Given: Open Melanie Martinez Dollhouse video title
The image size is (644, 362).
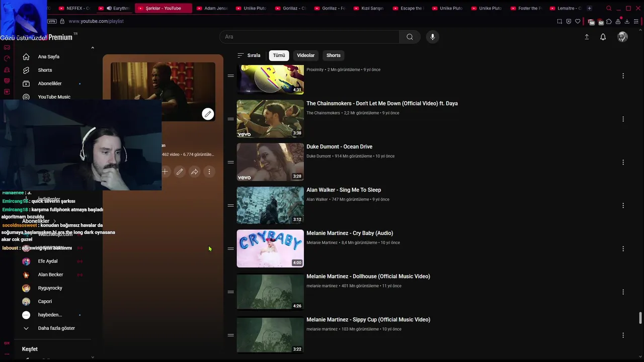Looking at the screenshot, I should 368,277.
